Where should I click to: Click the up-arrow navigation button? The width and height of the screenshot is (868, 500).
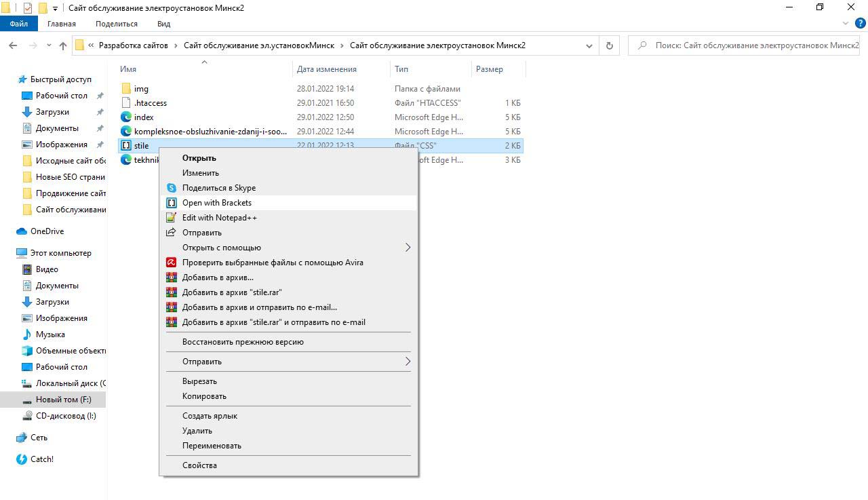pos(63,45)
